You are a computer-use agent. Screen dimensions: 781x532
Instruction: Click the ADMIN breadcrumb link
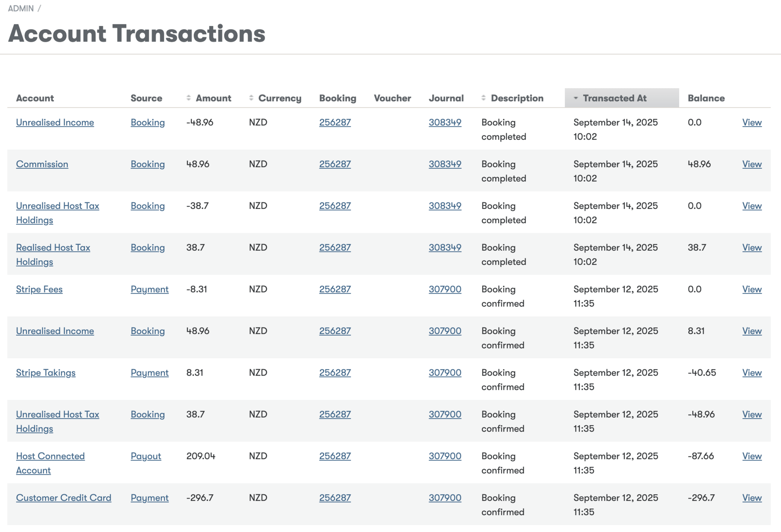click(21, 8)
